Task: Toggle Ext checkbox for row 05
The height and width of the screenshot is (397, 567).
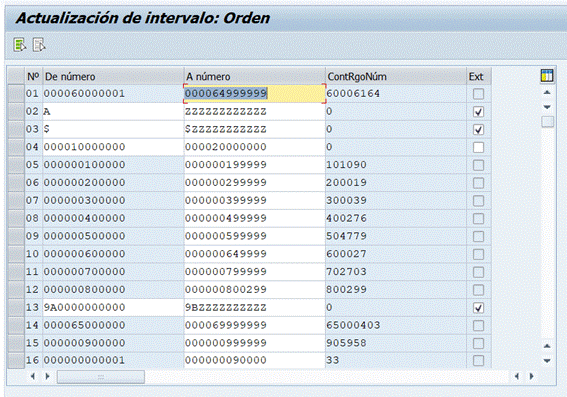Action: point(478,165)
